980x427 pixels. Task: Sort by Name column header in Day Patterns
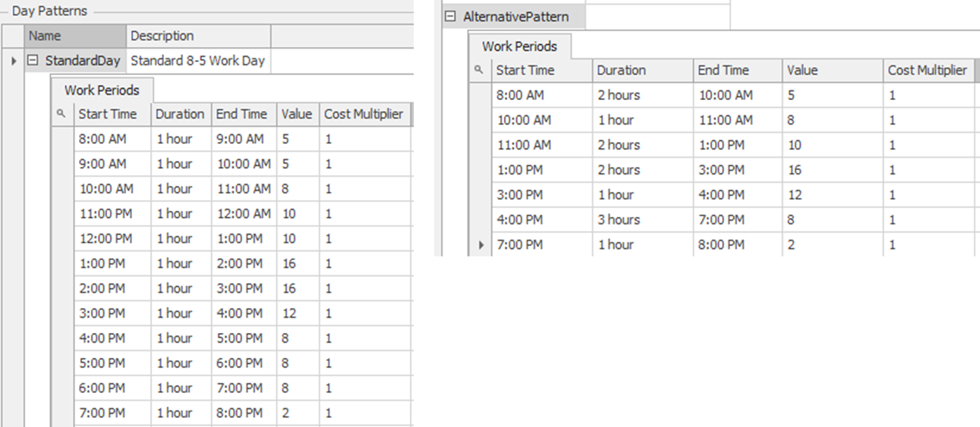pos(75,36)
